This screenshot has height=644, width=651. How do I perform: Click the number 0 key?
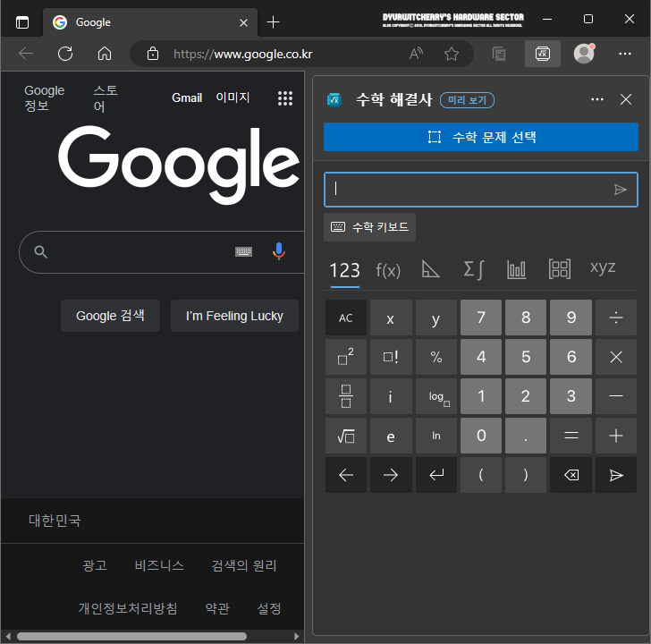481,436
